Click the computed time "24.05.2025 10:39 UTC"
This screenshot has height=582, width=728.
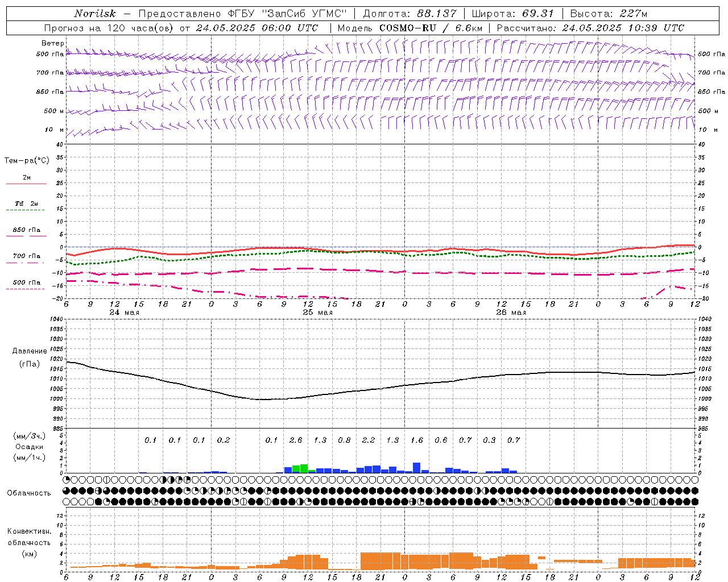coord(623,28)
